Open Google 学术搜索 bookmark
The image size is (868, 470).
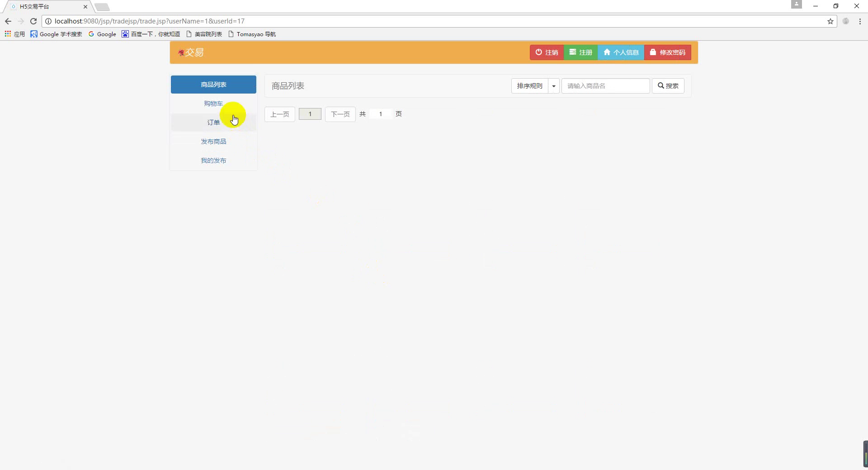tap(57, 34)
